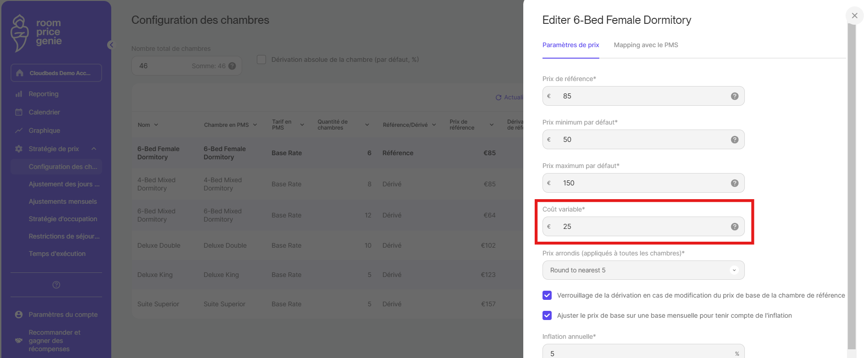Uncheck the inflation monthly adjustment checkbox
The height and width of the screenshot is (358, 868).
(x=547, y=315)
